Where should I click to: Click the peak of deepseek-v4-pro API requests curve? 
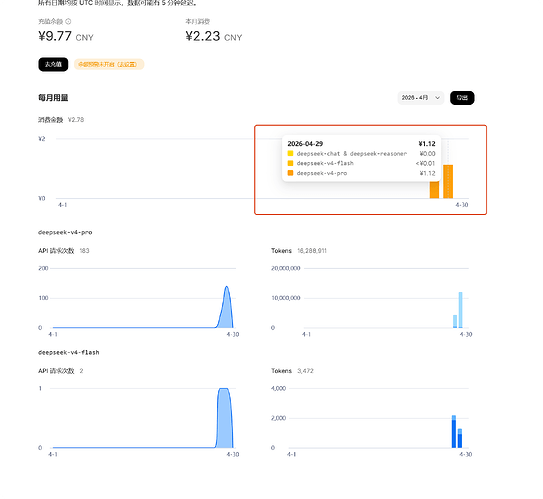(226, 287)
